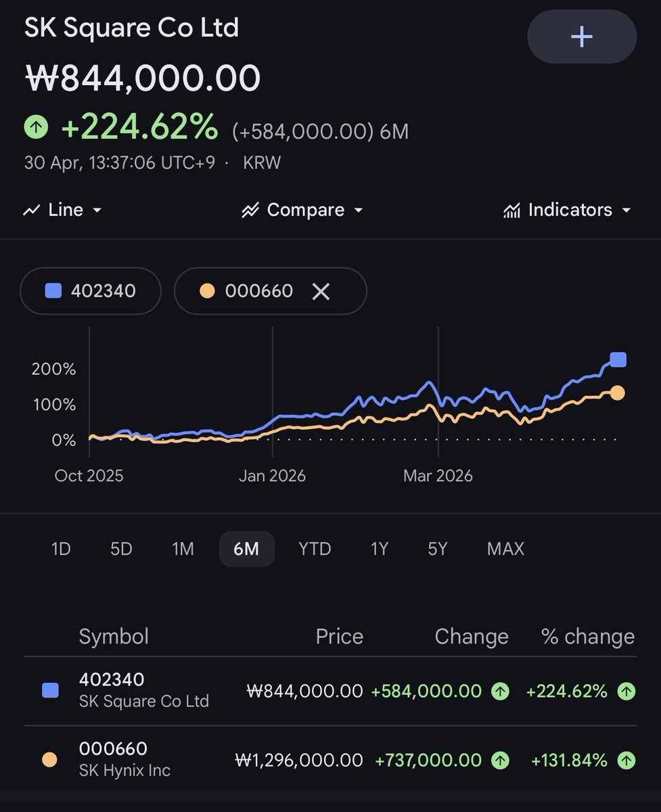The height and width of the screenshot is (812, 661).
Task: Click the Price column header
Action: point(339,637)
